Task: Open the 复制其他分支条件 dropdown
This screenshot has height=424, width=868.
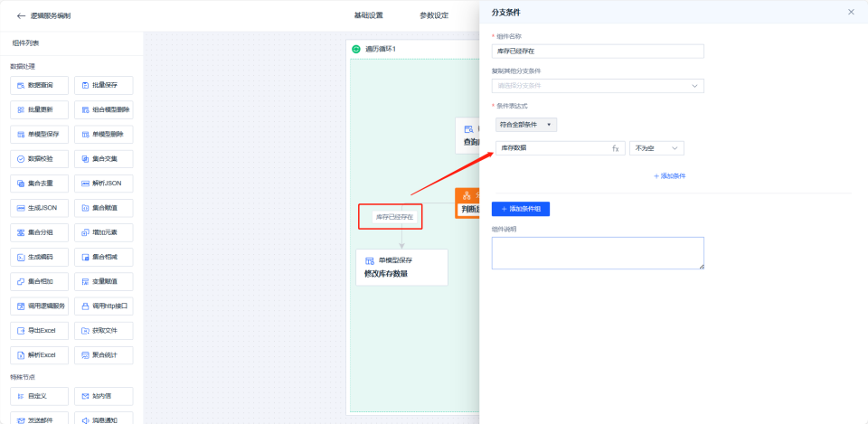Action: [598, 86]
